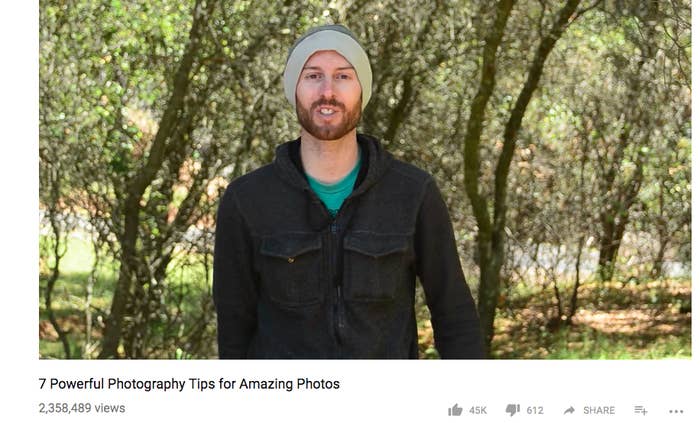Image resolution: width=700 pixels, height=423 pixels.
Task: Like the video with the thumbs-up icon
Action: tap(455, 410)
